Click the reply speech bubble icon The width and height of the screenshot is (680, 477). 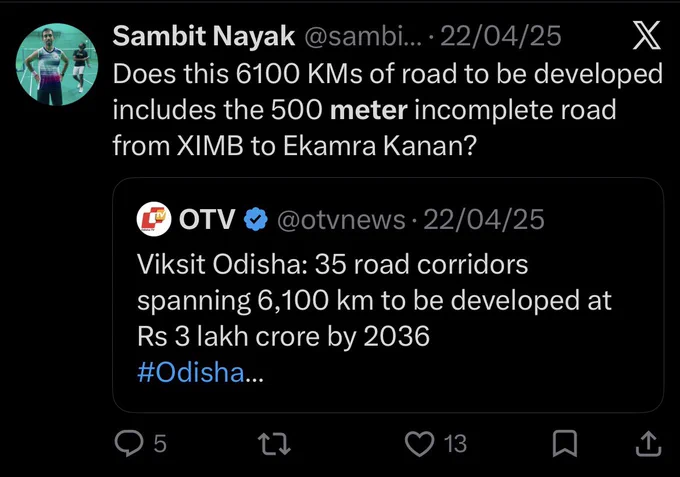coord(128,443)
